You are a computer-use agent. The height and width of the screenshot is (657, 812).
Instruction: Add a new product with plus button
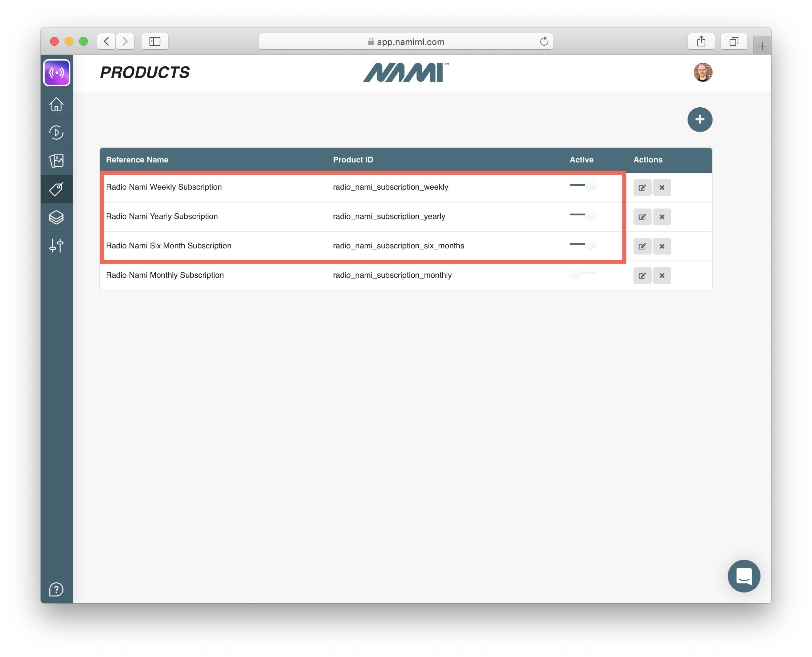pyautogui.click(x=700, y=120)
